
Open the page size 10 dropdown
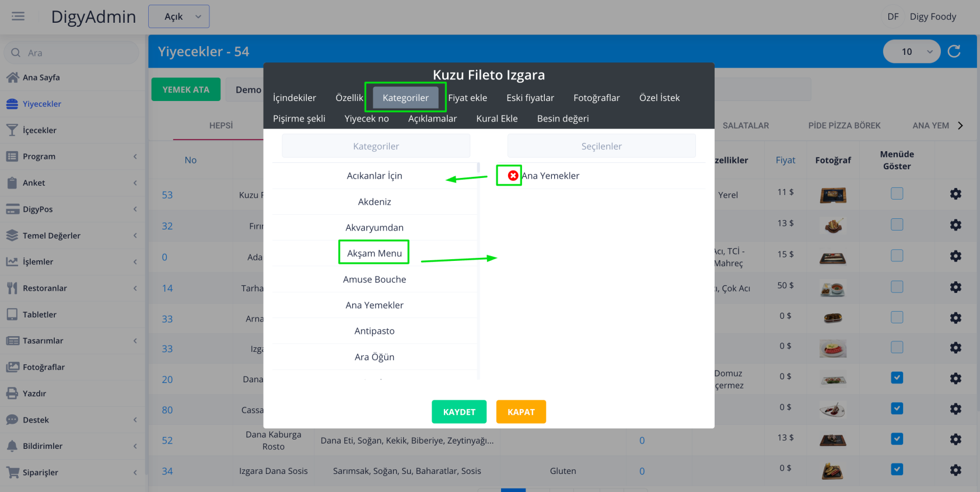(x=911, y=51)
